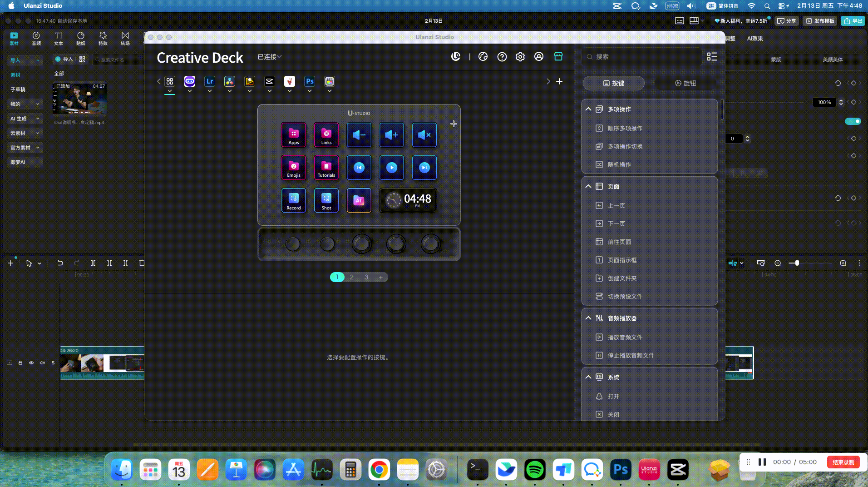
Task: Click the Emojis folder key
Action: click(x=293, y=168)
